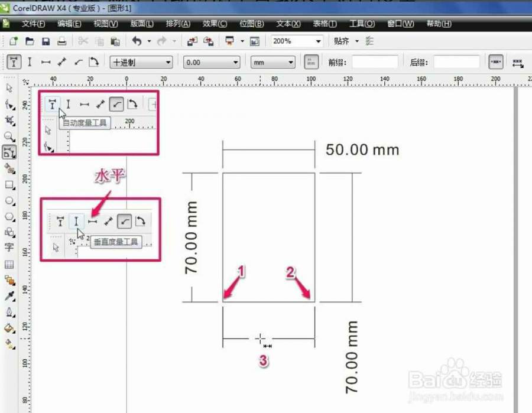Expand the application launcher dropdown arrow
The height and width of the screenshot is (413, 532).
pyautogui.click(x=242, y=41)
